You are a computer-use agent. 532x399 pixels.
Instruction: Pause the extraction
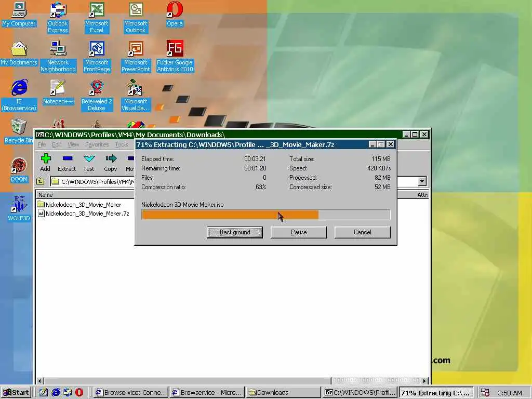click(x=299, y=232)
